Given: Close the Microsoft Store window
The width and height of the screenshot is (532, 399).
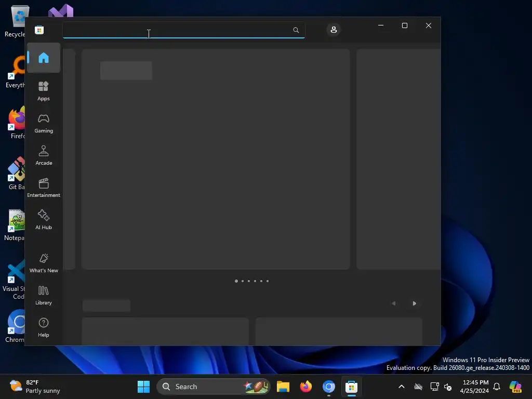Looking at the screenshot, I should [x=429, y=25].
